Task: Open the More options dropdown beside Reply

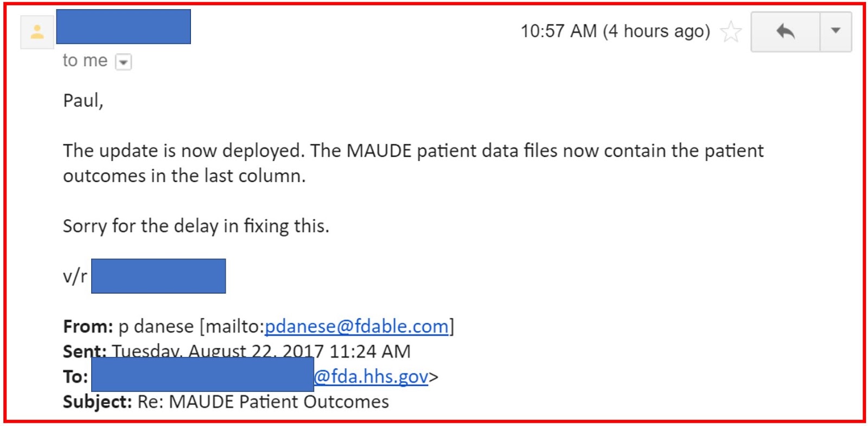Action: (835, 31)
